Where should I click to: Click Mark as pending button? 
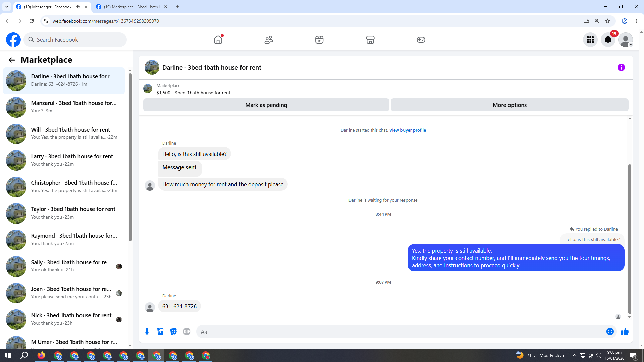point(266,105)
